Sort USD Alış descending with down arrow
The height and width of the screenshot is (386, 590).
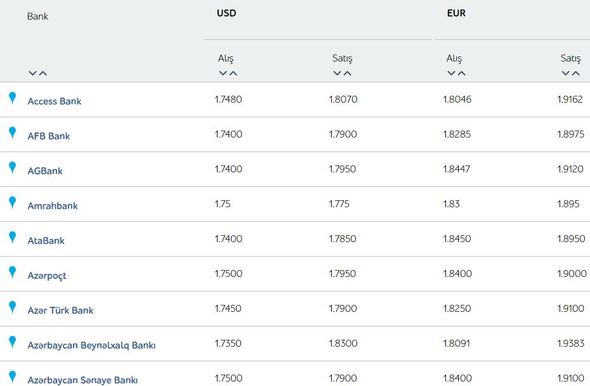coord(223,73)
